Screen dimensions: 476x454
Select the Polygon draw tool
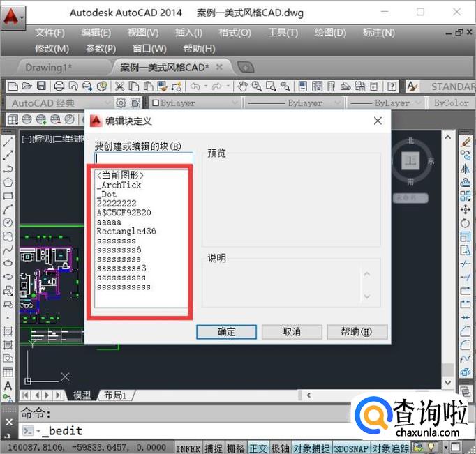8,182
